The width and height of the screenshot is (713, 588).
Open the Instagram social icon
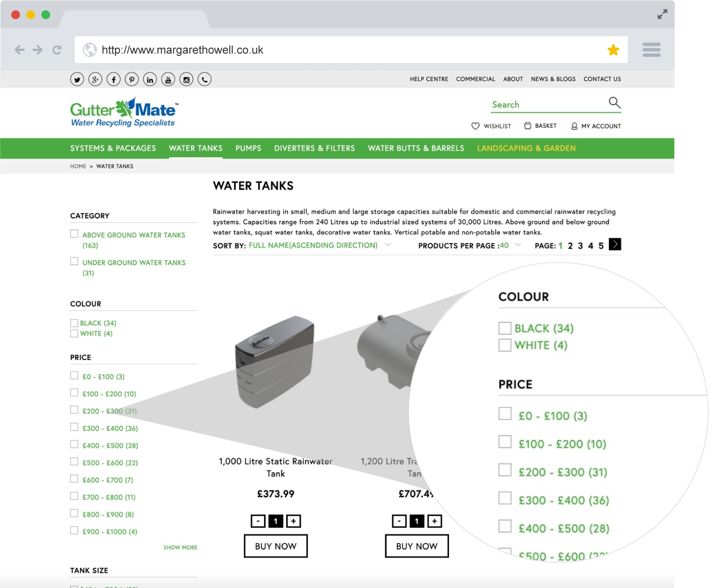[x=186, y=80]
